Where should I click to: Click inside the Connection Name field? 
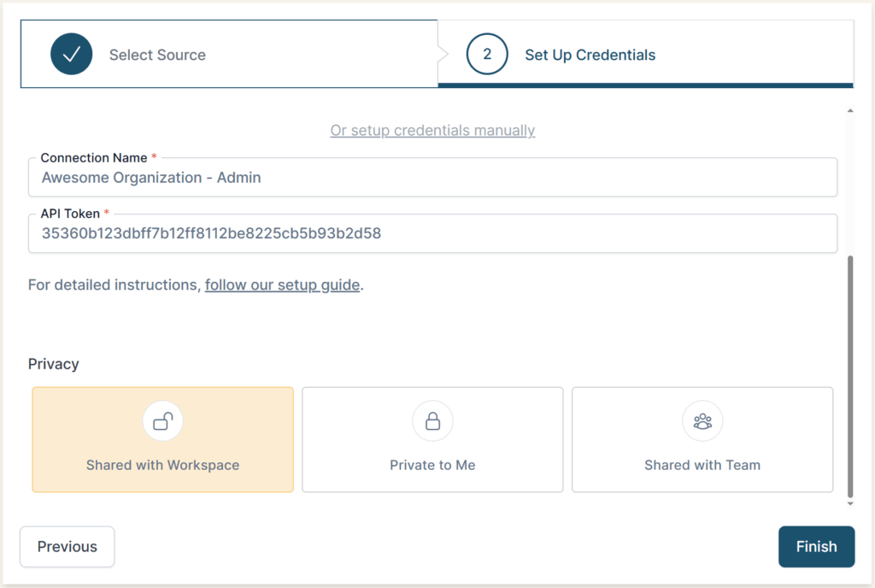432,177
